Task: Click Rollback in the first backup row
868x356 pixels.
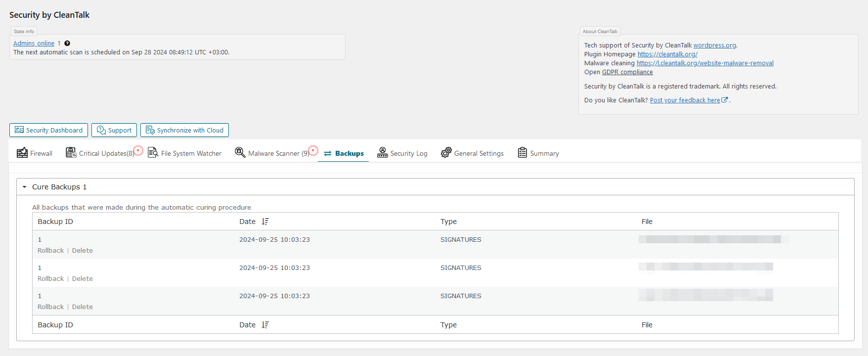Action: point(51,251)
